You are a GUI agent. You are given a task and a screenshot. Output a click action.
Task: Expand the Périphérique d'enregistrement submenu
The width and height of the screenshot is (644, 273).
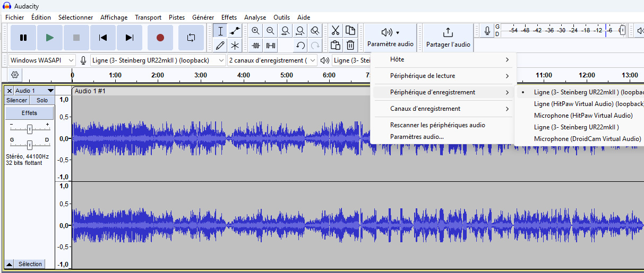(443, 92)
